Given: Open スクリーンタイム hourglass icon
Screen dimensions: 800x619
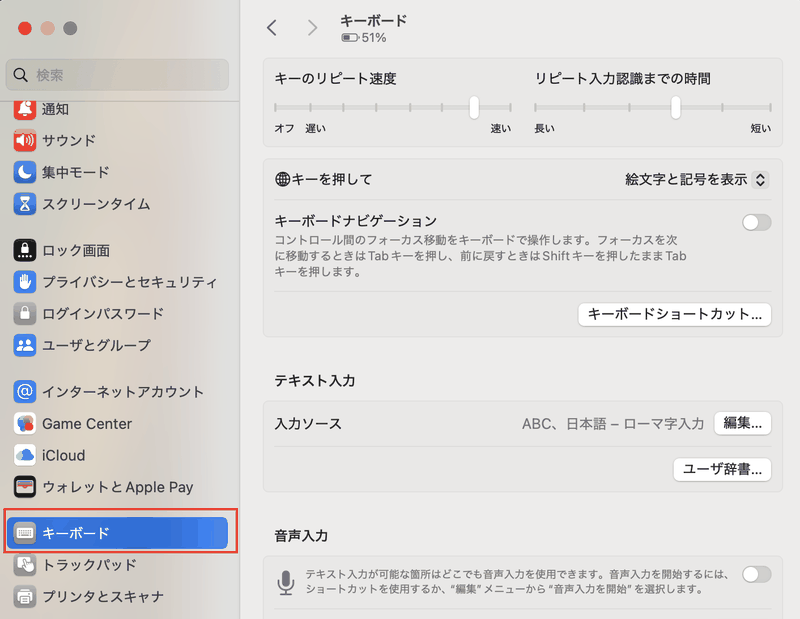Looking at the screenshot, I should (24, 204).
